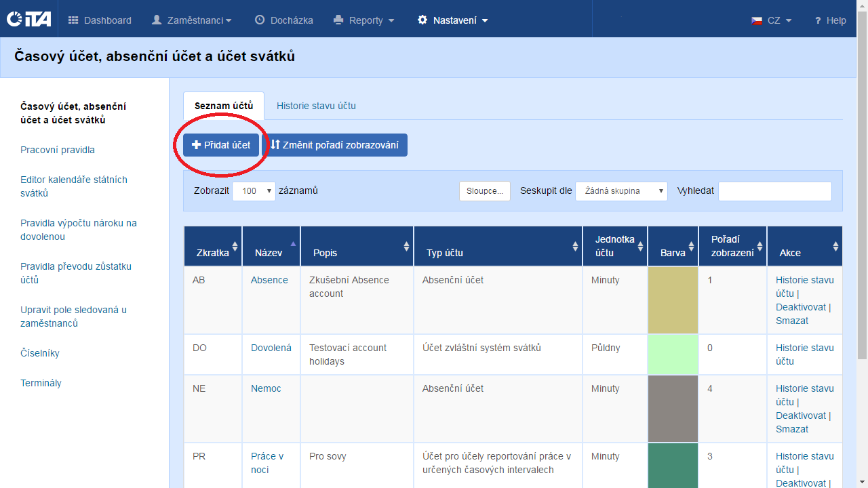
Task: Expand the Reporty menu
Action: 363,20
